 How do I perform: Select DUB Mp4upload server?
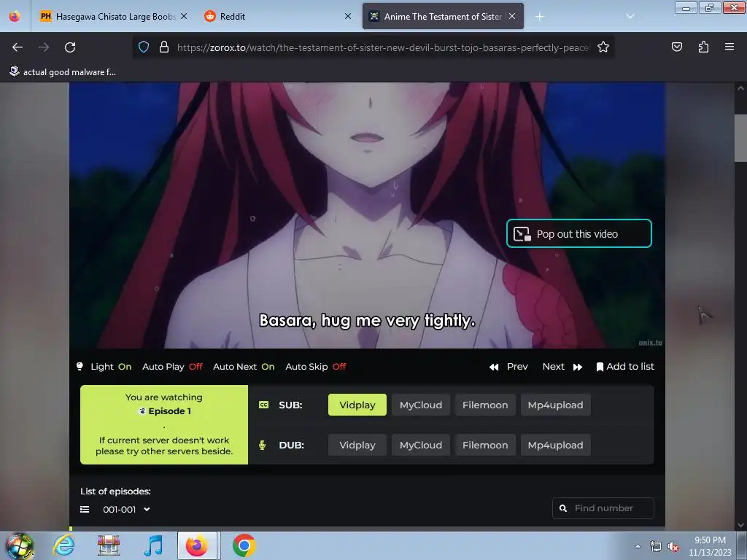coord(555,446)
